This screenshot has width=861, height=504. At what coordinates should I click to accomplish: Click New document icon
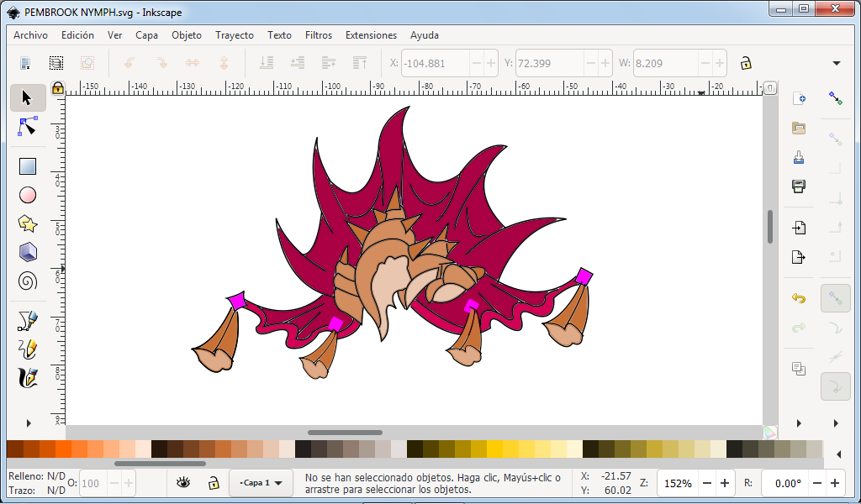pos(799,99)
